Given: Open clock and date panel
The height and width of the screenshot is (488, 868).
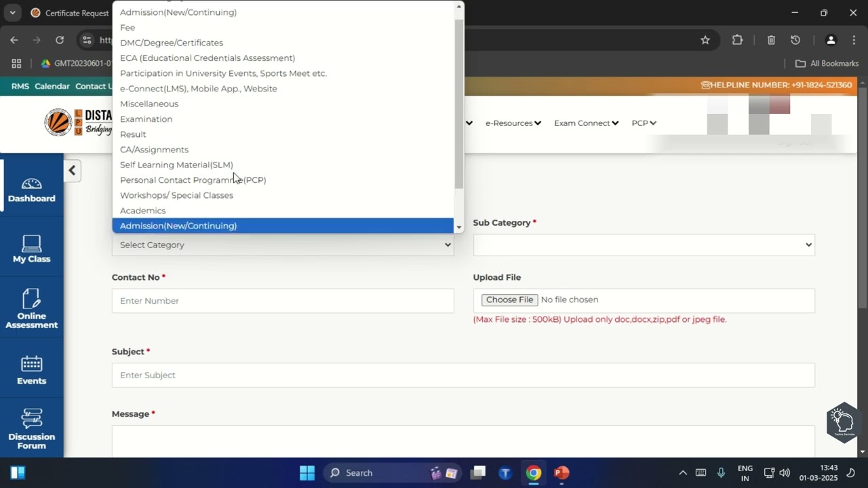Looking at the screenshot, I should point(818,472).
